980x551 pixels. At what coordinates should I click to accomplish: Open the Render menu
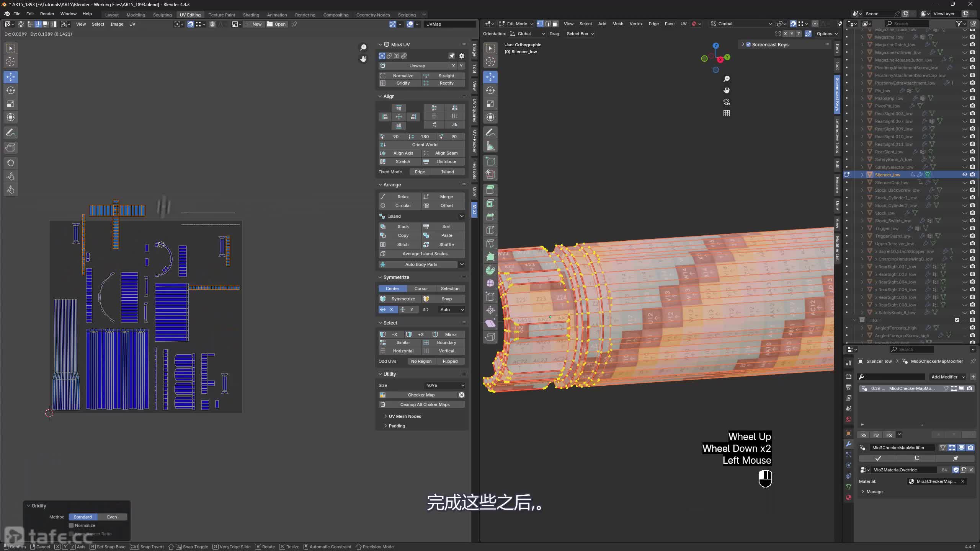[x=47, y=14]
